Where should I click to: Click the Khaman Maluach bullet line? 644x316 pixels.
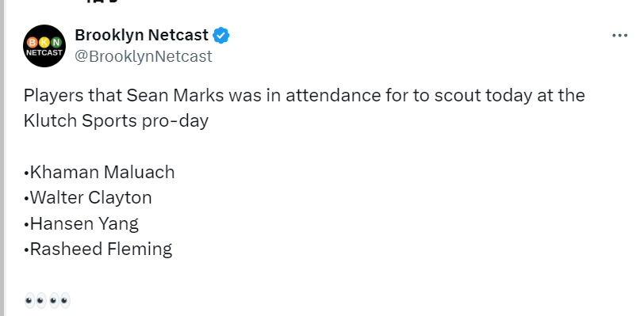[x=99, y=172]
